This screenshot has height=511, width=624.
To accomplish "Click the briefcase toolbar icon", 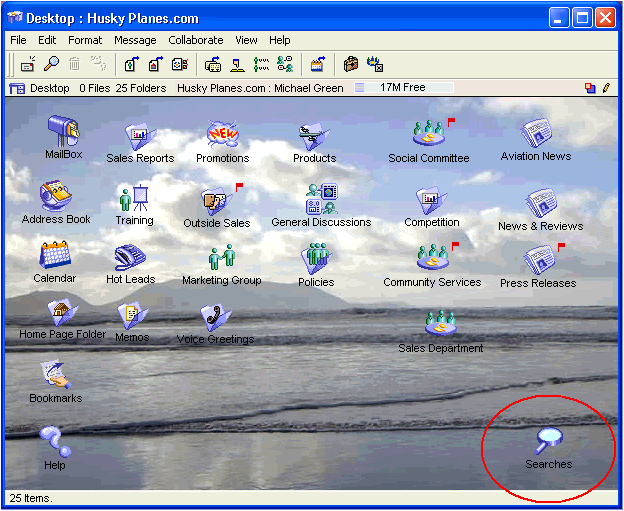I will click(x=351, y=65).
